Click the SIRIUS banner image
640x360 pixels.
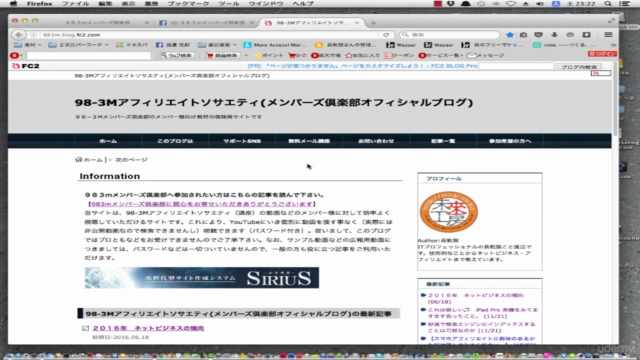pos(202,278)
